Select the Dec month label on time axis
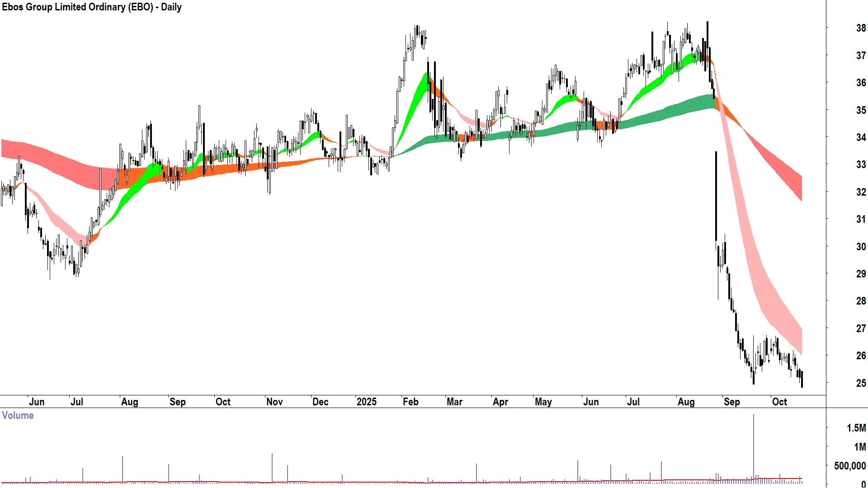This screenshot has height=488, width=868. (320, 402)
